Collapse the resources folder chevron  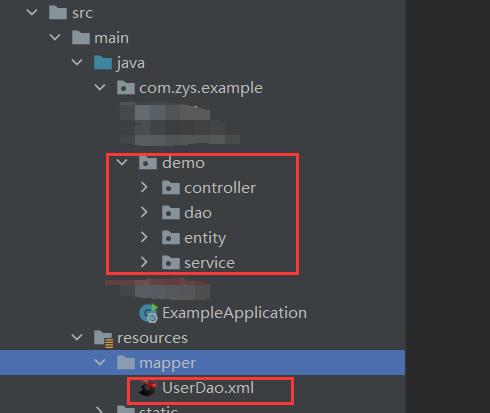click(77, 338)
